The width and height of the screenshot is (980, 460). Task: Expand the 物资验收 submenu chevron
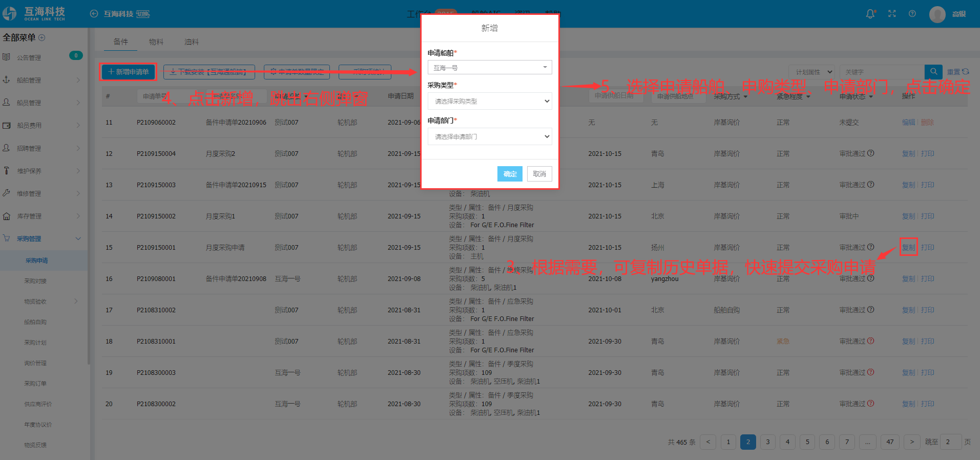point(76,301)
